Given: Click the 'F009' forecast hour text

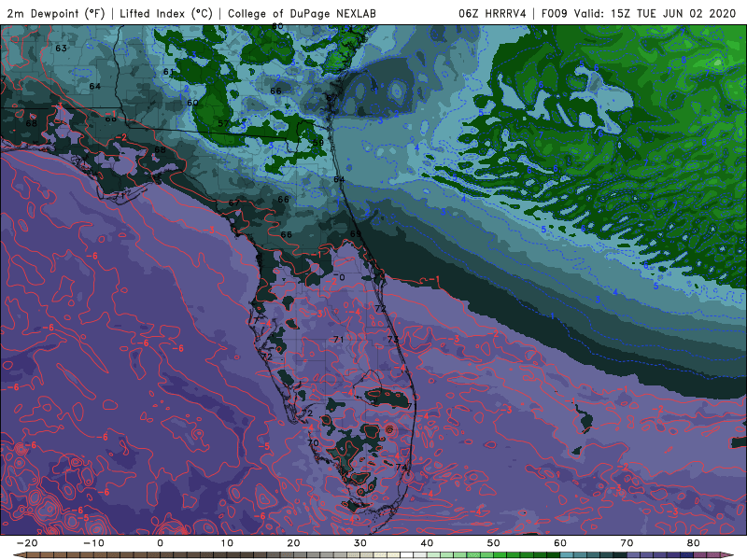Looking at the screenshot, I should click(554, 13).
